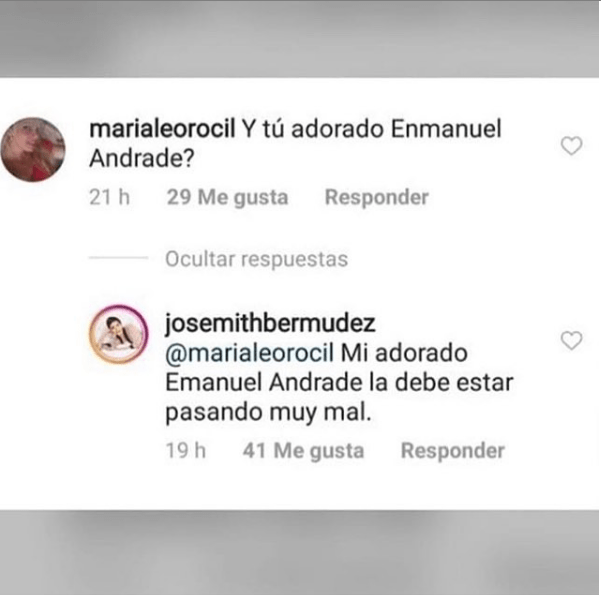Open the marialeorocil username in bold

(162, 129)
